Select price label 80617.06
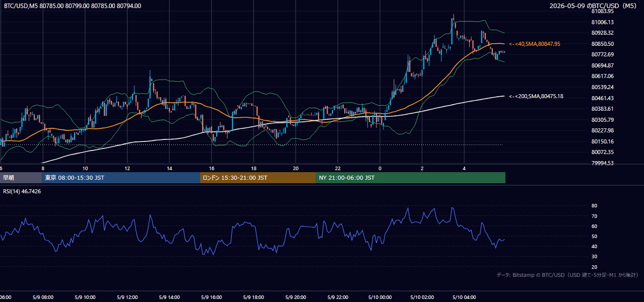 tap(602, 76)
